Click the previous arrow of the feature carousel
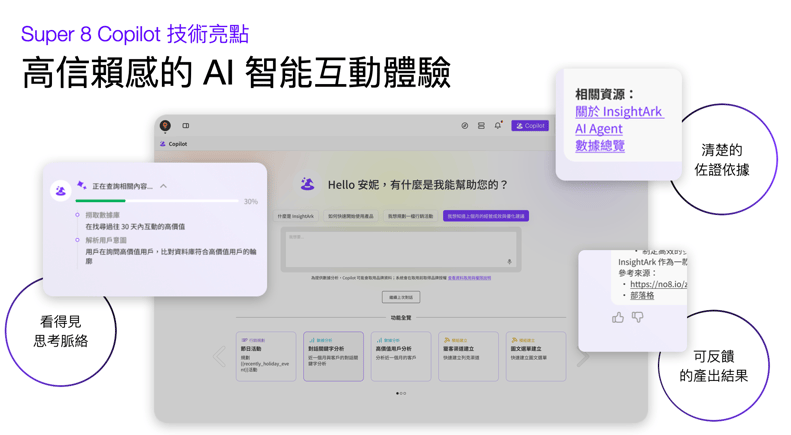 coord(219,356)
